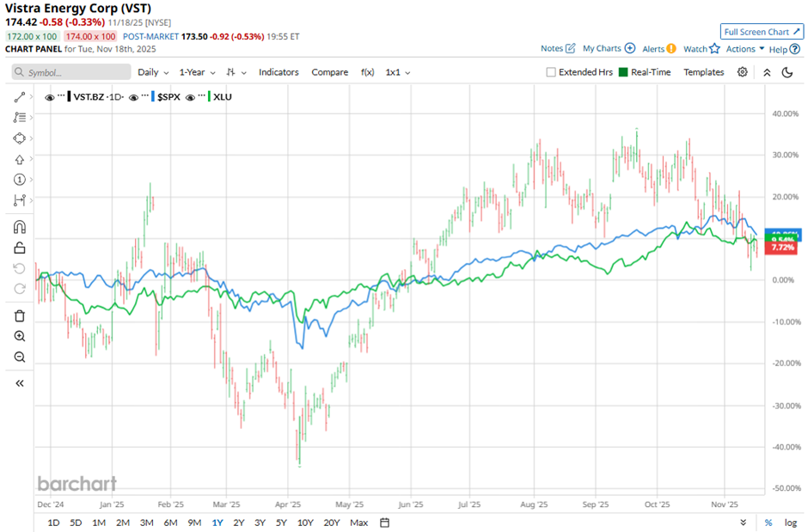Viewport: 808px width, 532px height.
Task: Click the Watch star icon
Action: 714,48
